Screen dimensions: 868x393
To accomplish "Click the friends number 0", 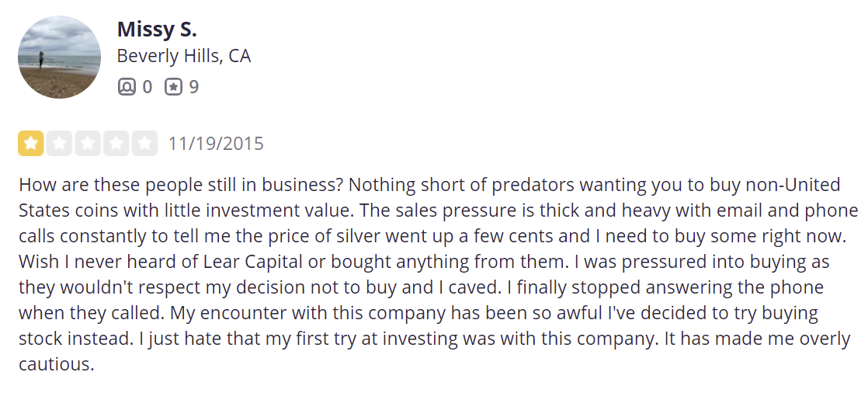I will click(148, 86).
